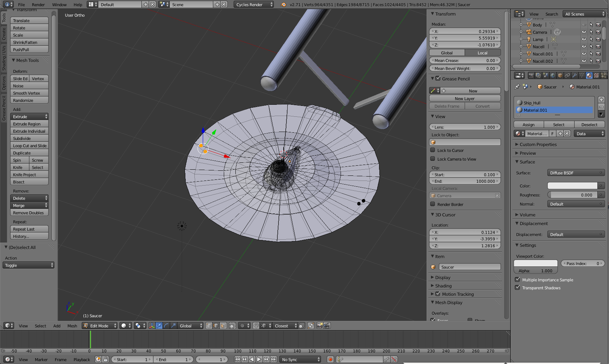Click the play button in timeline
This screenshot has width=609, height=364.
(259, 359)
